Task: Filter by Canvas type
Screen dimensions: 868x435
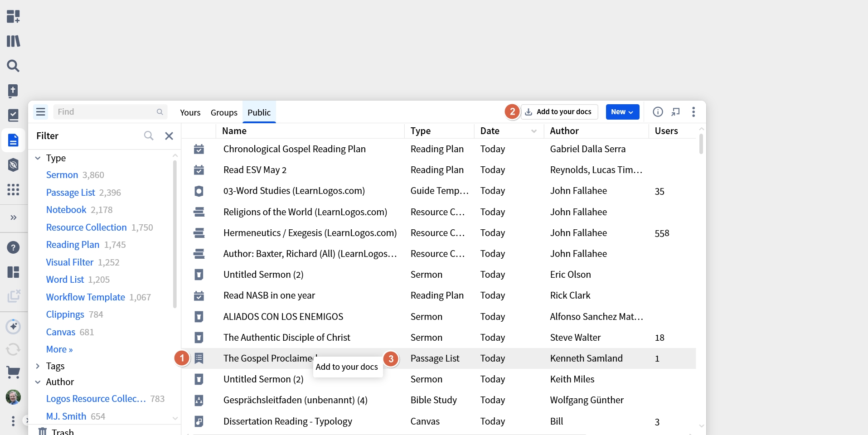Action: click(61, 332)
